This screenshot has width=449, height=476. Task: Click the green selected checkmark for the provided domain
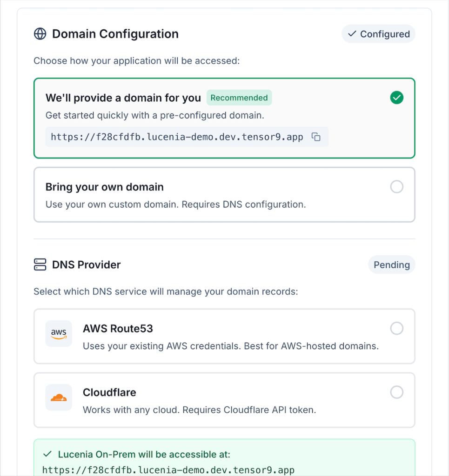coord(397,98)
